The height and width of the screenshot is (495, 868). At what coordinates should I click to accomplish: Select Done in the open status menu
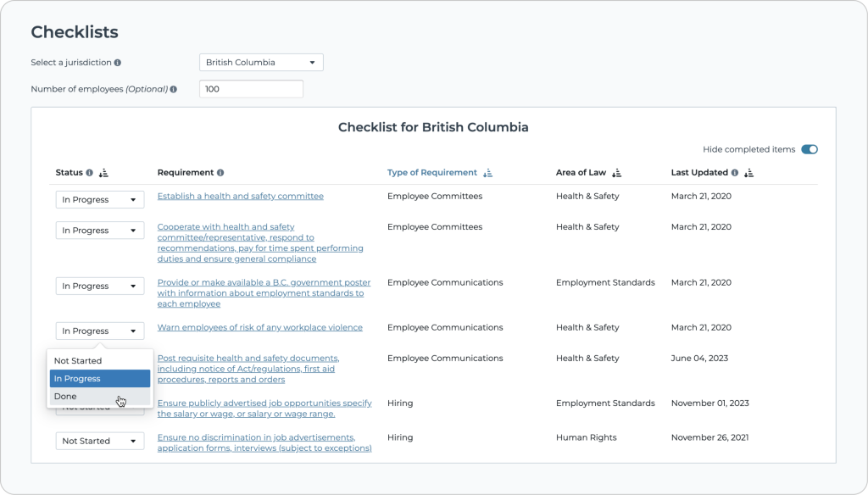tap(99, 396)
